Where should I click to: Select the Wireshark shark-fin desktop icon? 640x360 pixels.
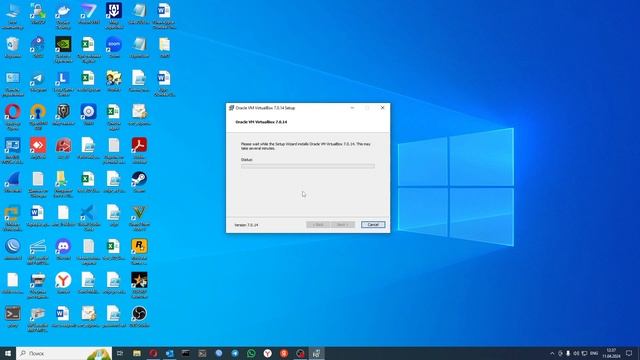pyautogui.click(x=13, y=182)
